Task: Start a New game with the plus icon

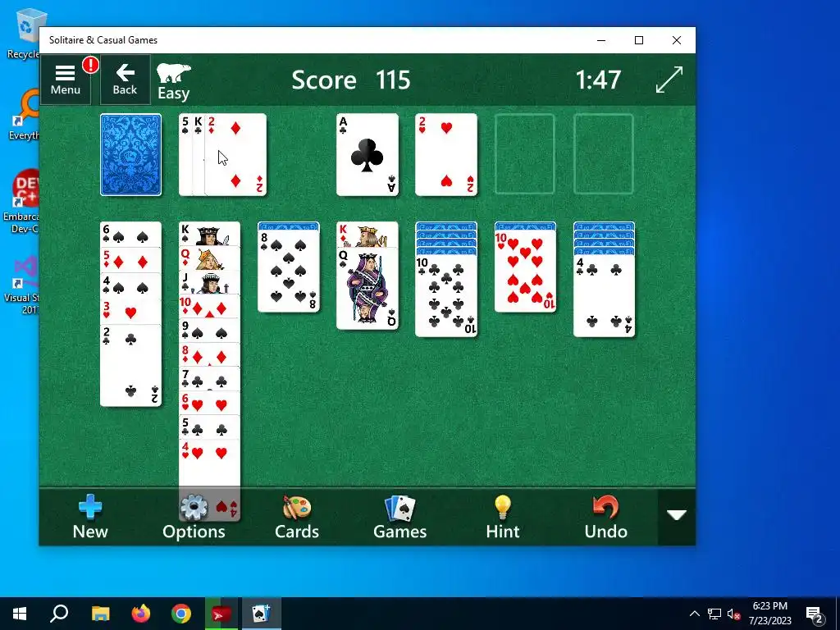Action: [90, 517]
